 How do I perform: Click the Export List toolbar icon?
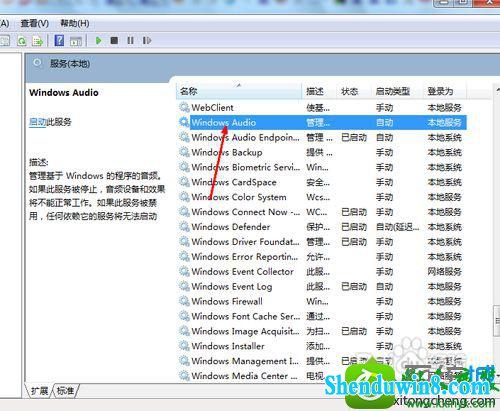pyautogui.click(x=38, y=41)
